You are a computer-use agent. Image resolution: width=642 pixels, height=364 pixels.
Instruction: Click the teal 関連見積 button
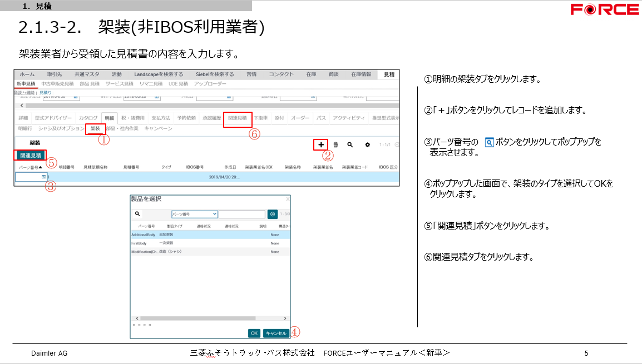tap(30, 155)
